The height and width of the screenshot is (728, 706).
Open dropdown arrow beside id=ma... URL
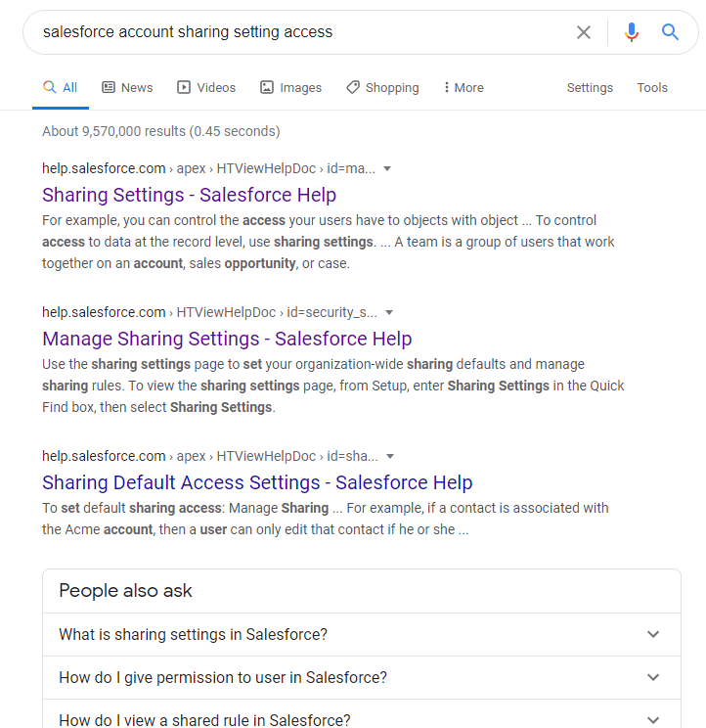coord(387,169)
